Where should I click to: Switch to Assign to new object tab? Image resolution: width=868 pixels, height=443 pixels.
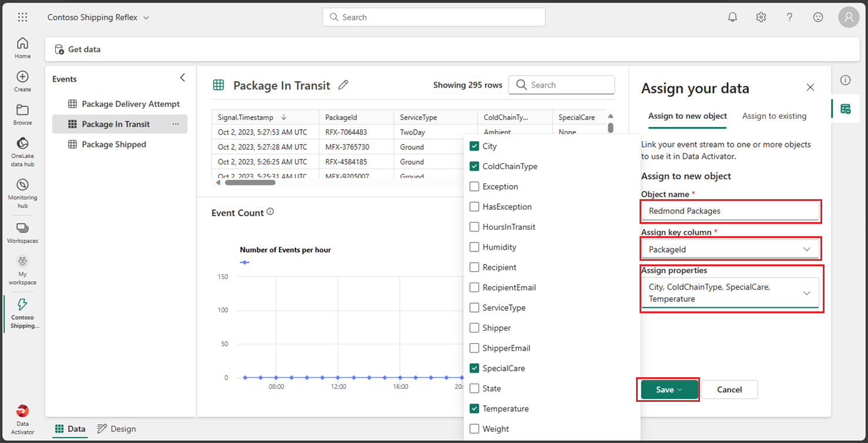click(688, 116)
